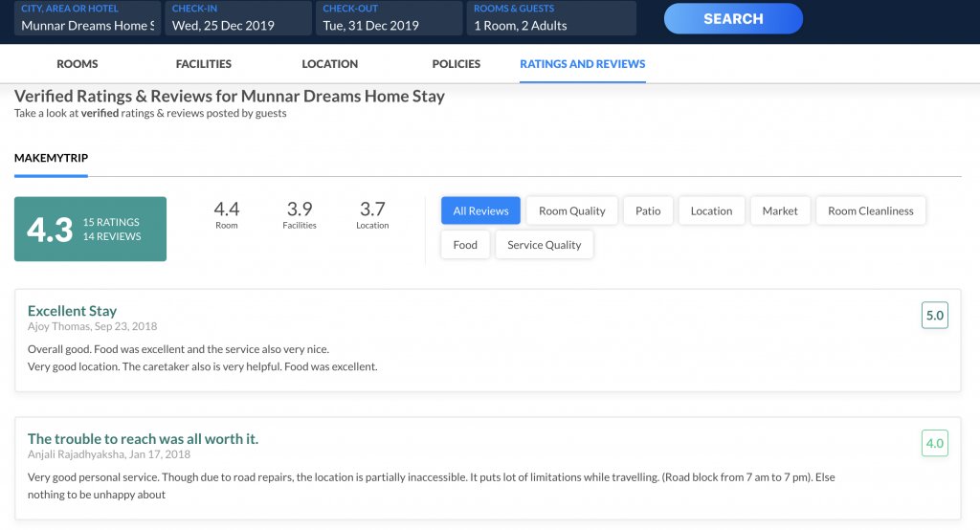The width and height of the screenshot is (980, 530).
Task: Select the All Reviews filter
Action: (480, 210)
